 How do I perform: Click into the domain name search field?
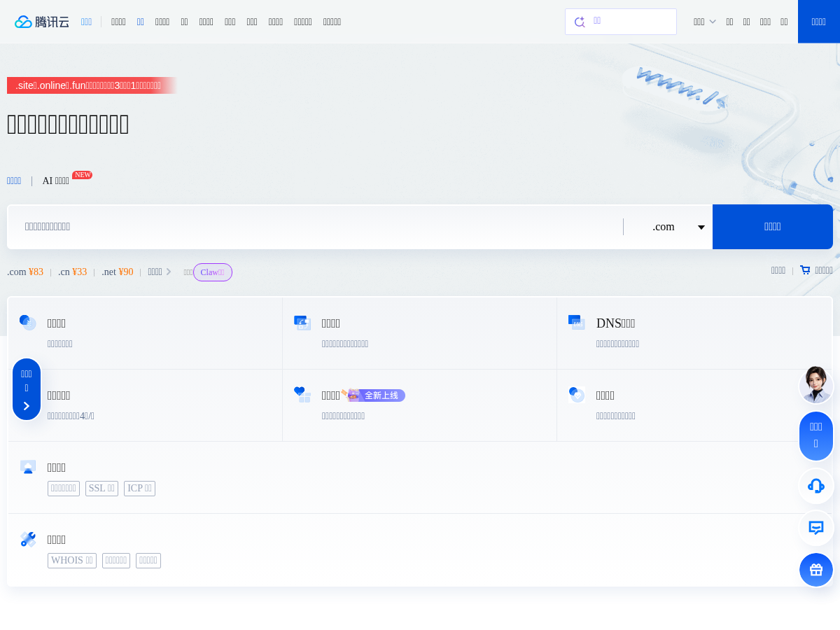point(315,227)
